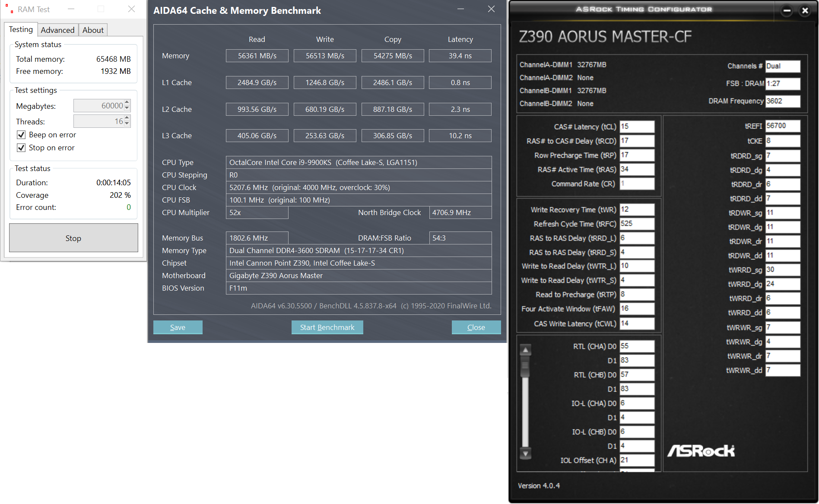Image resolution: width=819 pixels, height=504 pixels.
Task: Close the AIDA64 Cache & Memory Benchmark window
Action: pyautogui.click(x=491, y=9)
